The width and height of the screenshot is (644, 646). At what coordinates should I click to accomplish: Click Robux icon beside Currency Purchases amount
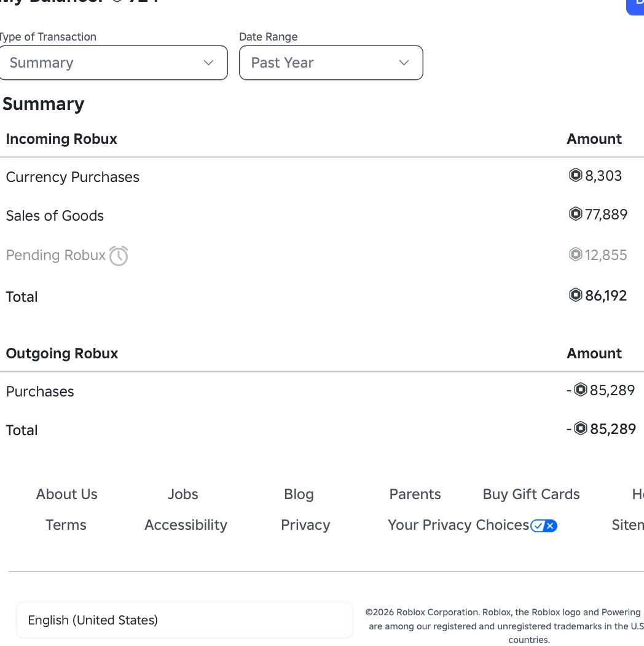pyautogui.click(x=575, y=175)
